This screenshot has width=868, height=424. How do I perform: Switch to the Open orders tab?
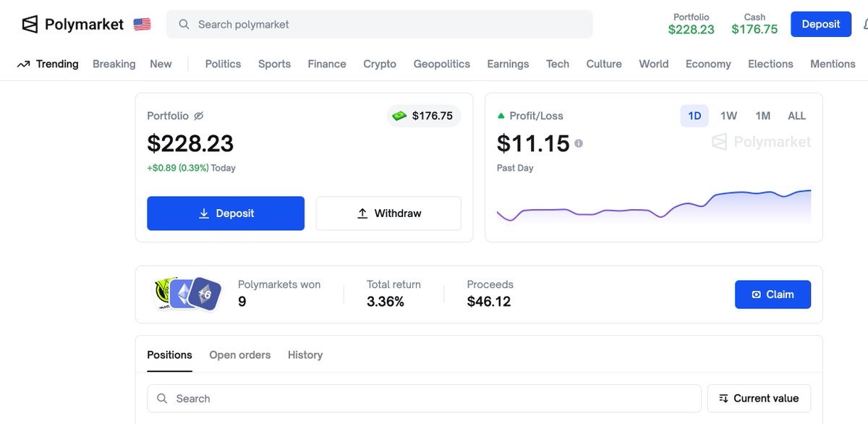click(239, 355)
